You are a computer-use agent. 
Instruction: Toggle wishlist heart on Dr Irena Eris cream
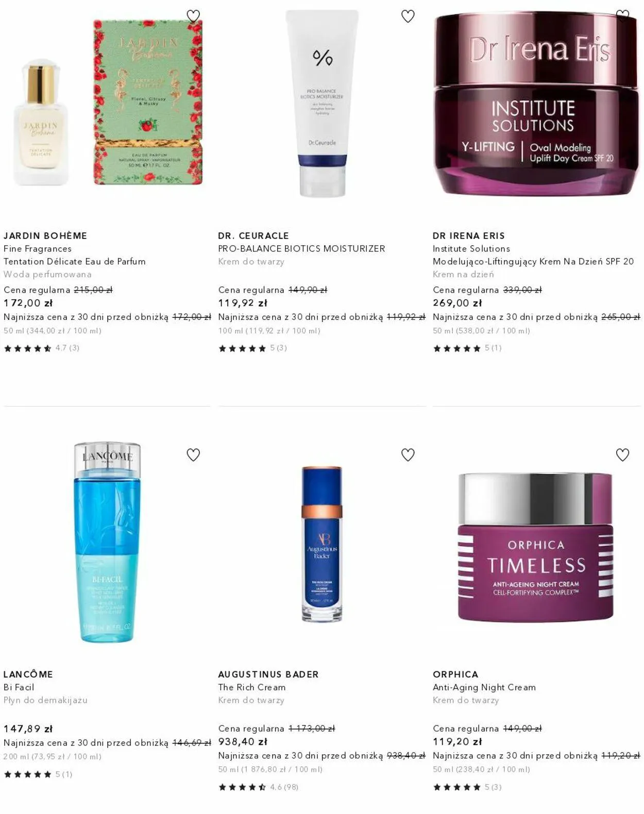pyautogui.click(x=622, y=15)
